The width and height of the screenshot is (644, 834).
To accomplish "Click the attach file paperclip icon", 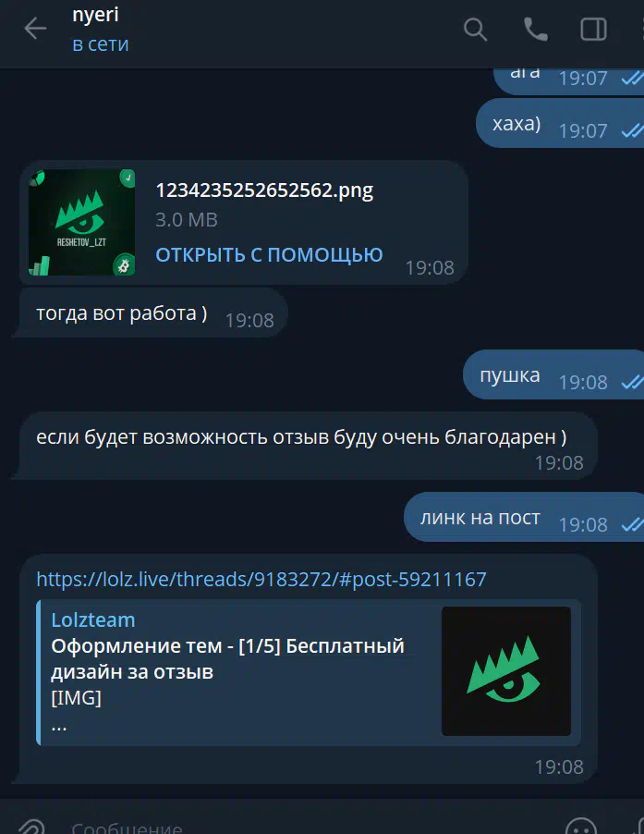I will [32, 826].
